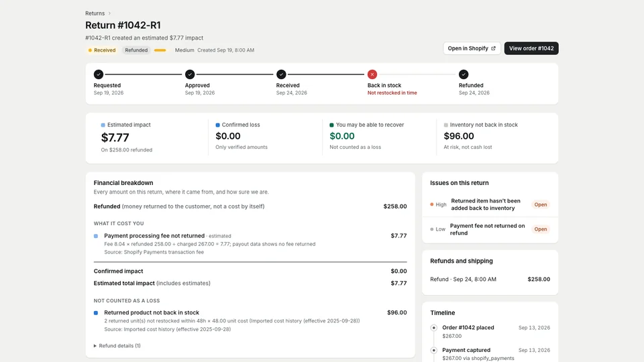Click the Requested step checkmark icon
The width and height of the screenshot is (644, 362).
click(98, 74)
